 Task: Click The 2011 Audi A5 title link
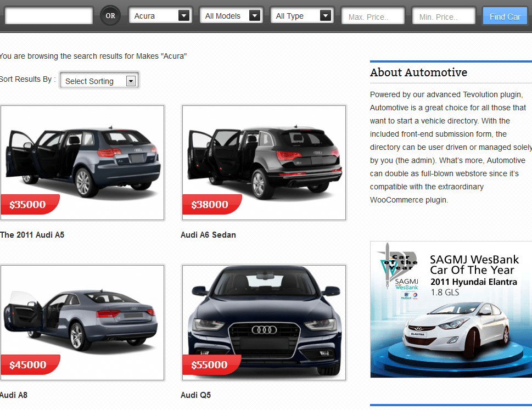32,235
